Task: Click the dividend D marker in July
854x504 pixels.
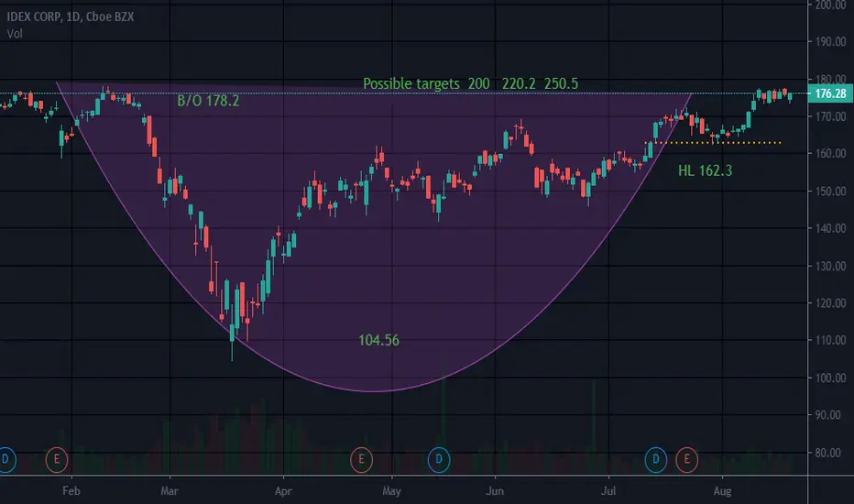Action: click(656, 459)
